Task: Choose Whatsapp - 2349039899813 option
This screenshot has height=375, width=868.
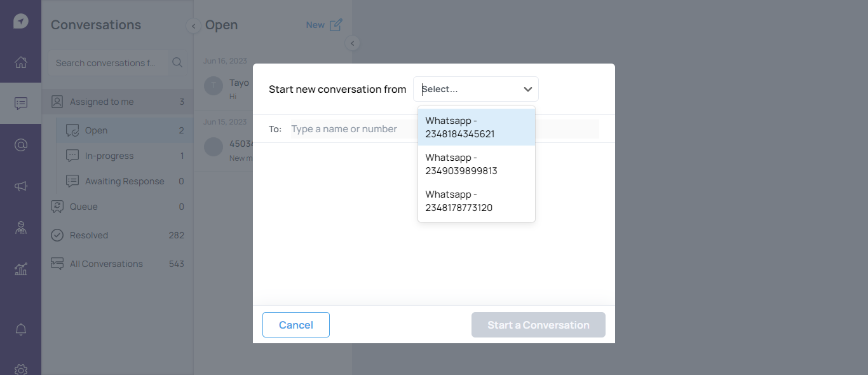Action: click(476, 164)
